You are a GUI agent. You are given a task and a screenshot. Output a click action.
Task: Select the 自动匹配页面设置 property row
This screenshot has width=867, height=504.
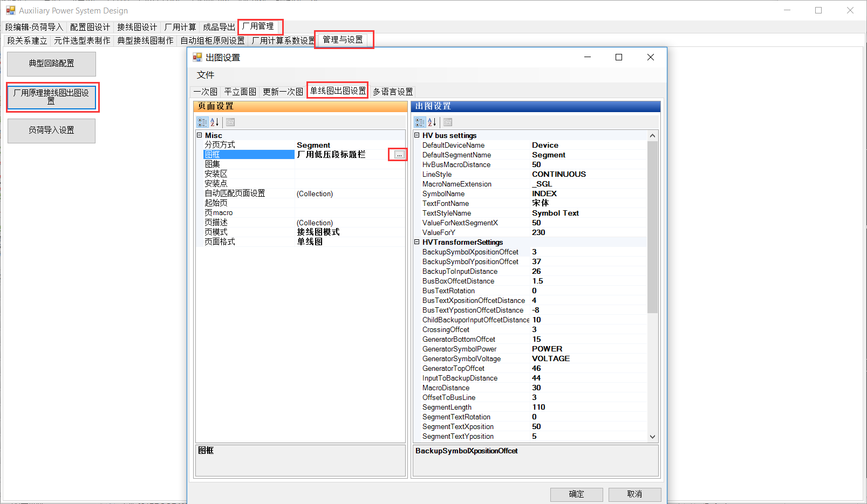[304, 194]
